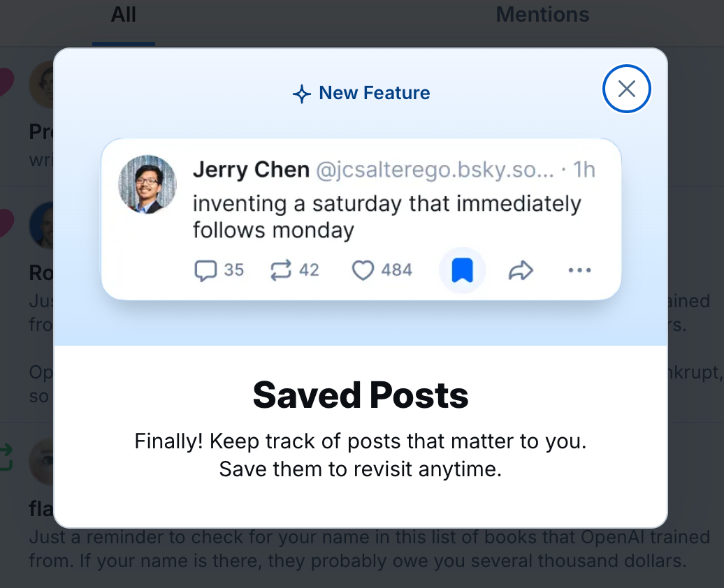The image size is (724, 588).
Task: Click the post text about inventing a saturday
Action: [386, 216]
